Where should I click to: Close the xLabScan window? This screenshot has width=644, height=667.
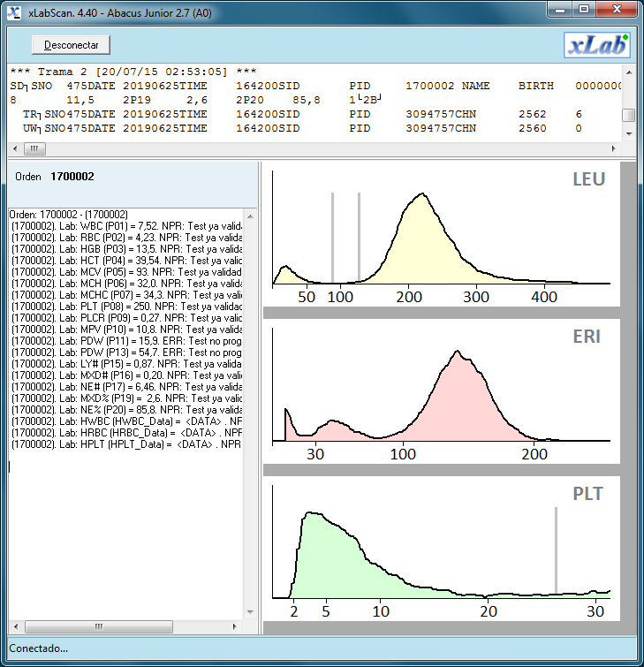click(617, 10)
